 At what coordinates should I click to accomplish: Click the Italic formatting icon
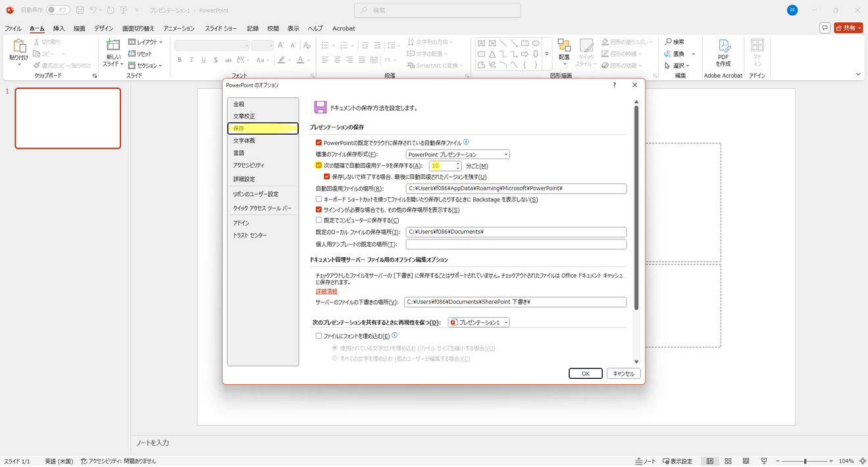click(191, 60)
